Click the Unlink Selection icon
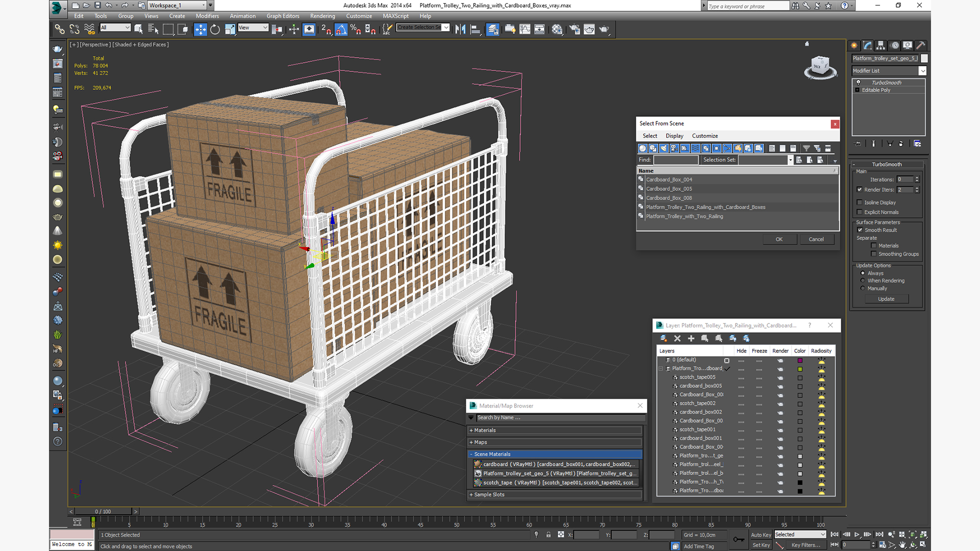Image resolution: width=980 pixels, height=551 pixels. pyautogui.click(x=75, y=29)
